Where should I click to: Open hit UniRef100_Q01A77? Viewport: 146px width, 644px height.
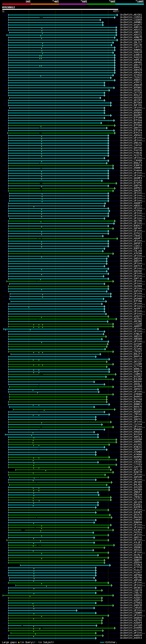coord(131,25)
